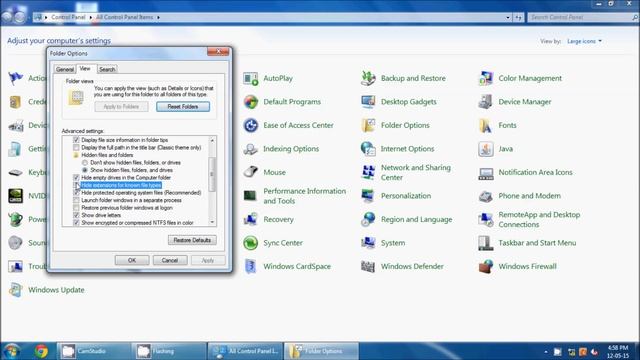Switch to the Search tab in Folder Options

107,69
